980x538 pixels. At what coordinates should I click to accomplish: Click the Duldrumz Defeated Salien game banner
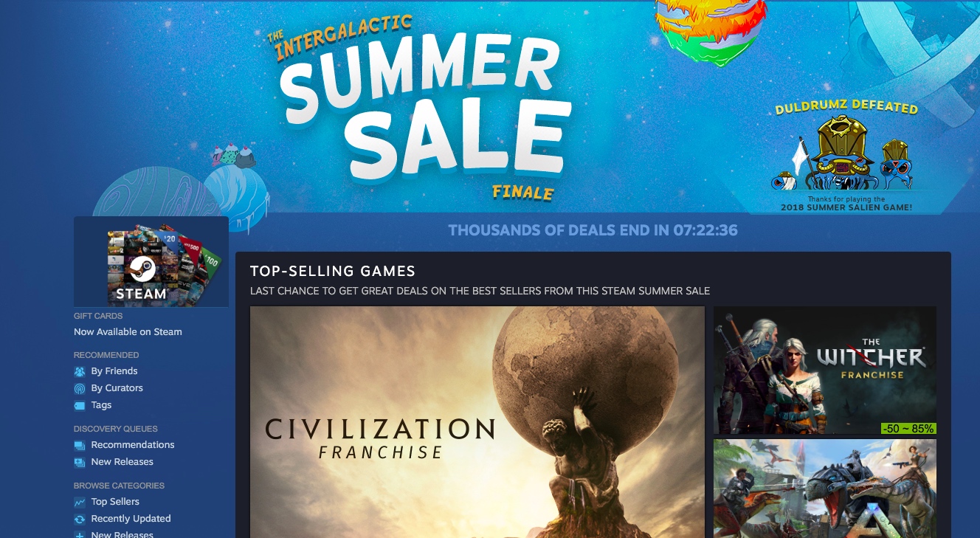846,156
